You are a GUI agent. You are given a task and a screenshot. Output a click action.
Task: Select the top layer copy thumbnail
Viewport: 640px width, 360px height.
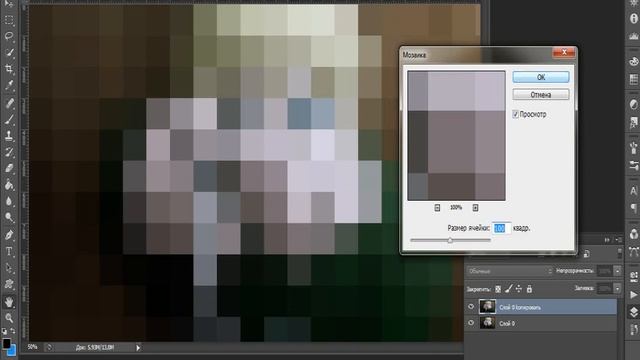(x=487, y=307)
